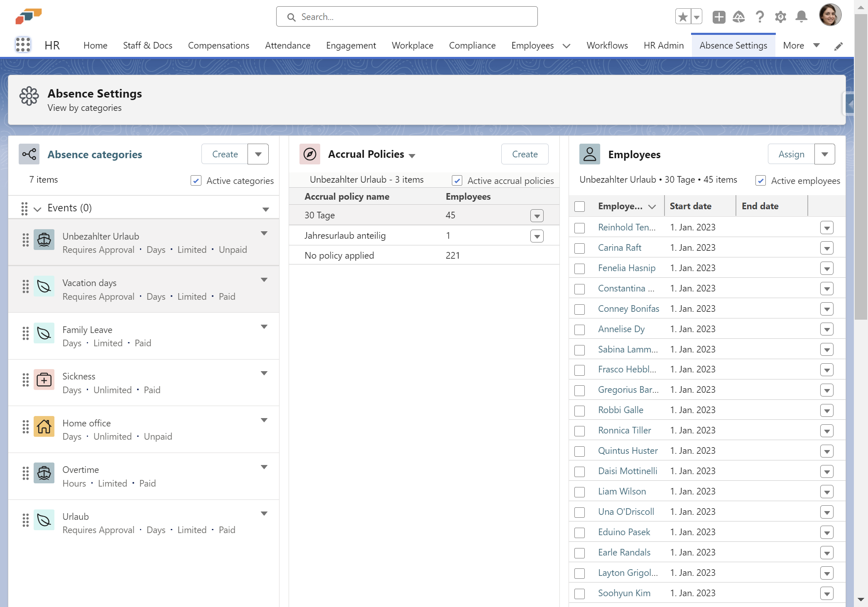Open Reinhold Ten... employee link
The image size is (868, 607).
pos(626,227)
